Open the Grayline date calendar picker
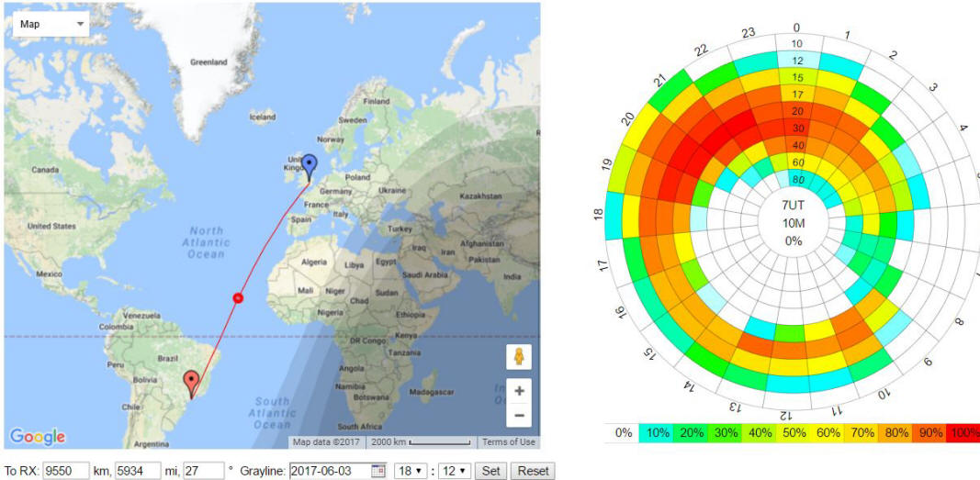 [377, 471]
